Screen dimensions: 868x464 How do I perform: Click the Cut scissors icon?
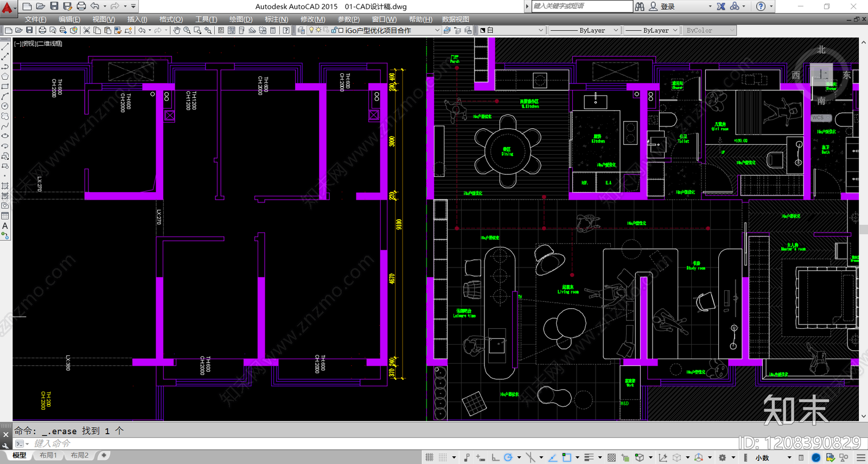point(87,30)
